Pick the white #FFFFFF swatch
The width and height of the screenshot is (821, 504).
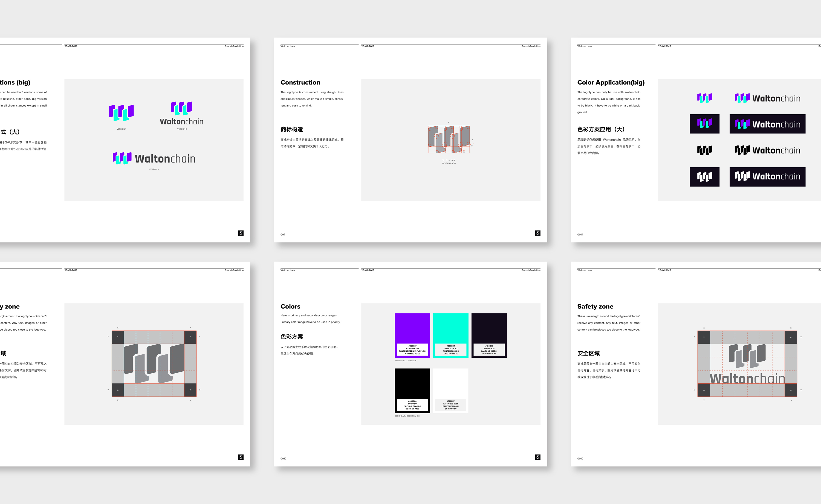coord(451,391)
